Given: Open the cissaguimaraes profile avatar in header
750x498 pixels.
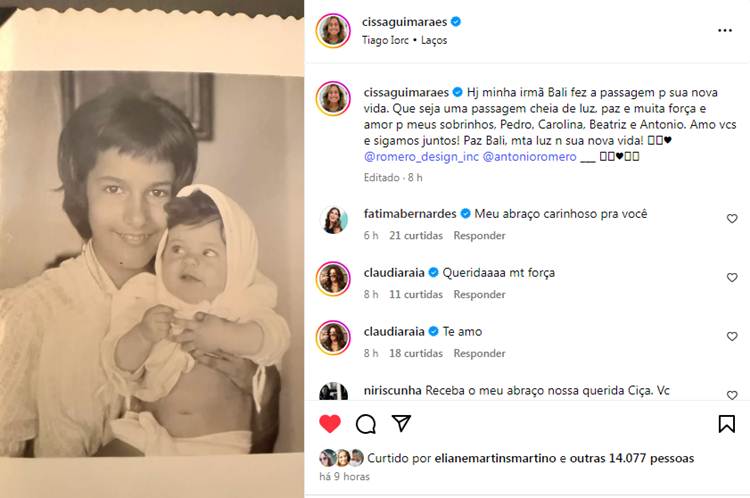Looking at the screenshot, I should click(333, 30).
